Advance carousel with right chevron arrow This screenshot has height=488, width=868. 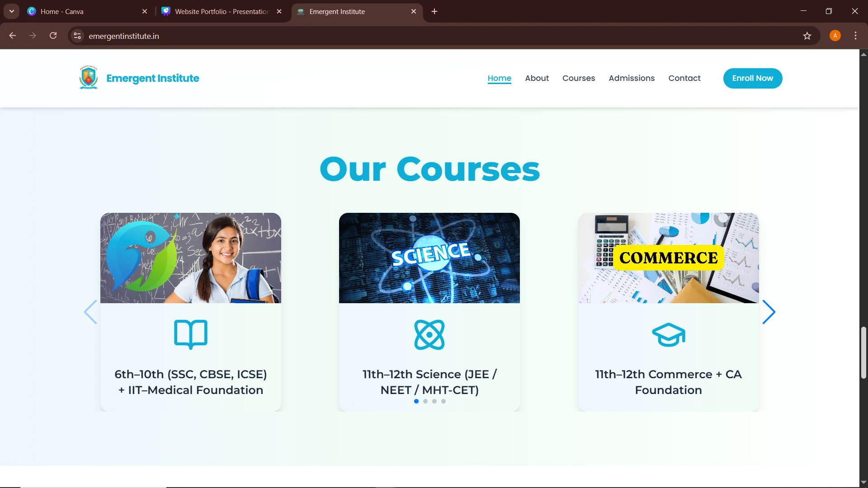[x=769, y=312]
